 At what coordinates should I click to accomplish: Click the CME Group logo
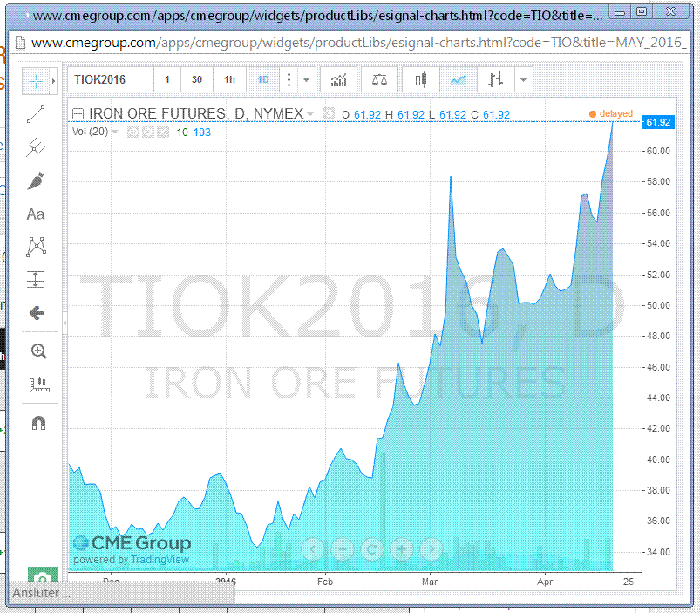click(132, 543)
